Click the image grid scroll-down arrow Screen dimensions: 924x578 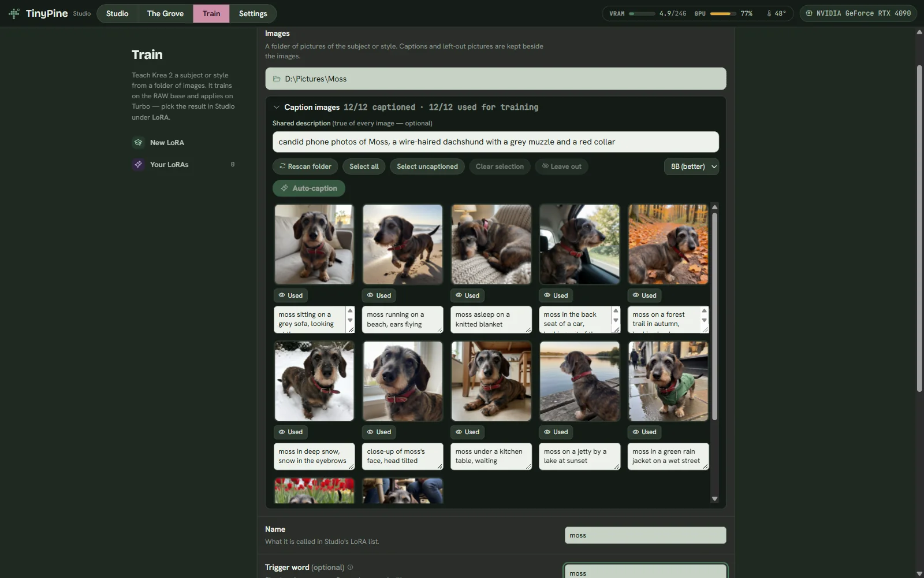(x=714, y=499)
